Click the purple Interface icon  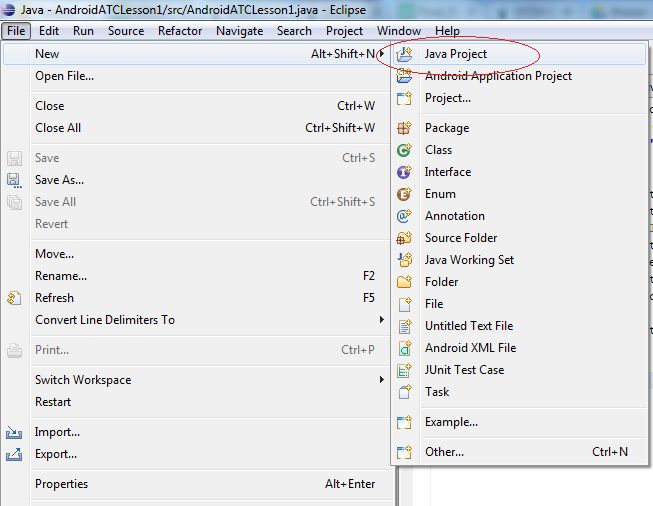tap(404, 172)
